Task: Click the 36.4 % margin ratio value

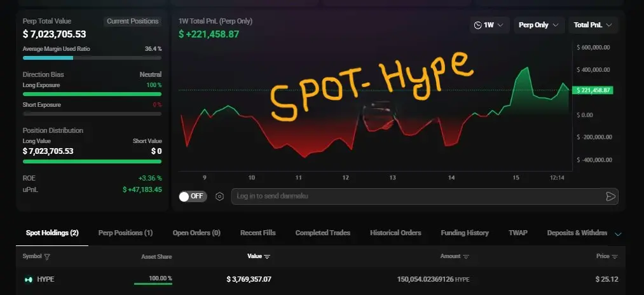Action: click(153, 49)
